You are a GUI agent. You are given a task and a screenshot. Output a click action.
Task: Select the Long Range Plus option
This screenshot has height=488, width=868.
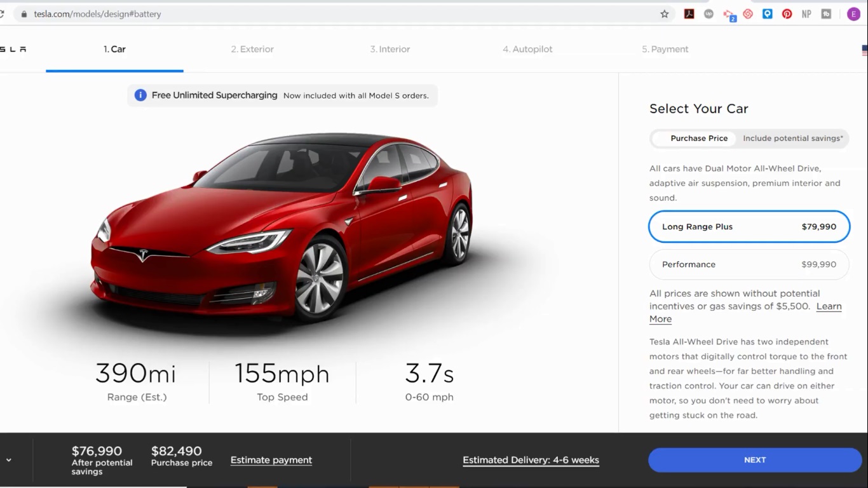pyautogui.click(x=749, y=227)
